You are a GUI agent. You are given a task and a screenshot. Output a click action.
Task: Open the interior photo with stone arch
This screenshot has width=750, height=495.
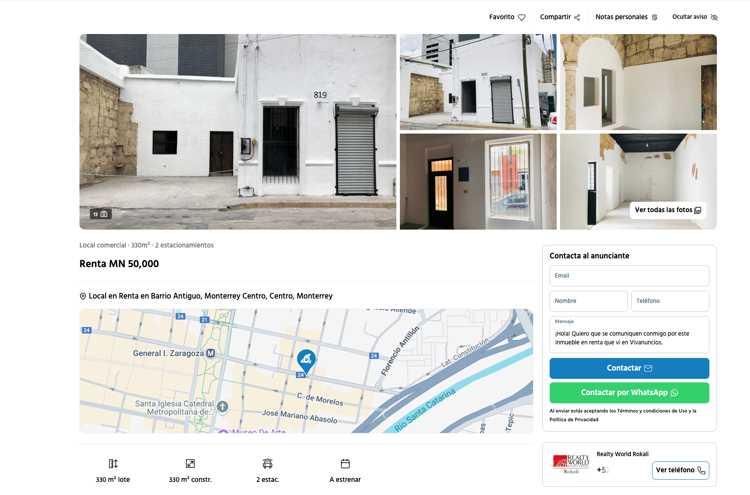pos(639,82)
